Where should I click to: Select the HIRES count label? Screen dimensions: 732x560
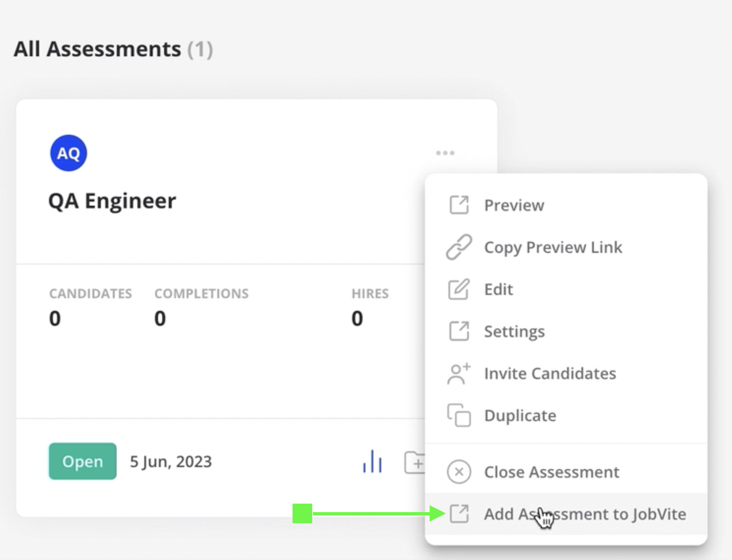point(370,294)
